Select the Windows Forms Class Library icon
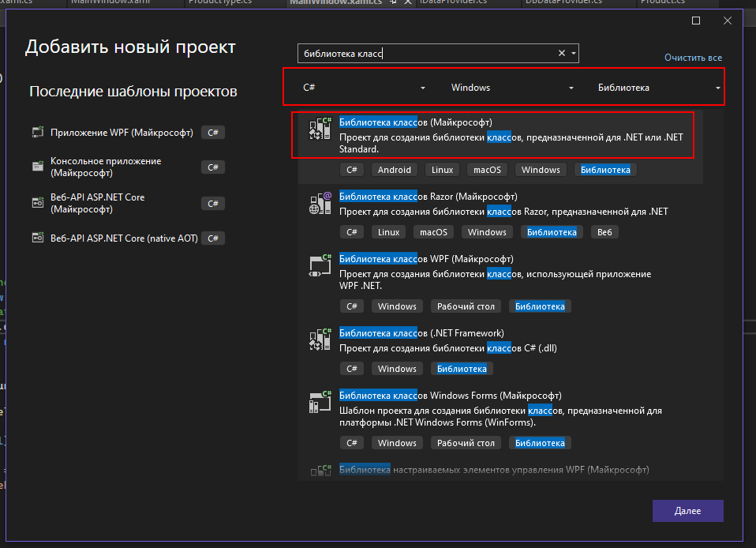The width and height of the screenshot is (756, 548). point(320,403)
